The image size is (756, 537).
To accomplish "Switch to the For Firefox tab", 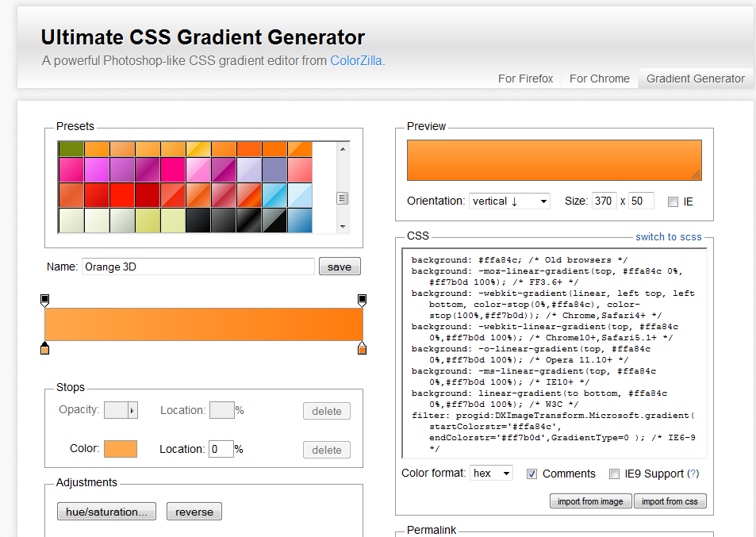I will (525, 79).
